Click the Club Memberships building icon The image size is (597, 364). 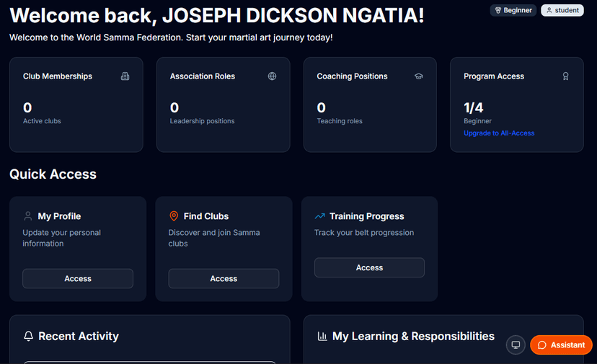point(125,76)
